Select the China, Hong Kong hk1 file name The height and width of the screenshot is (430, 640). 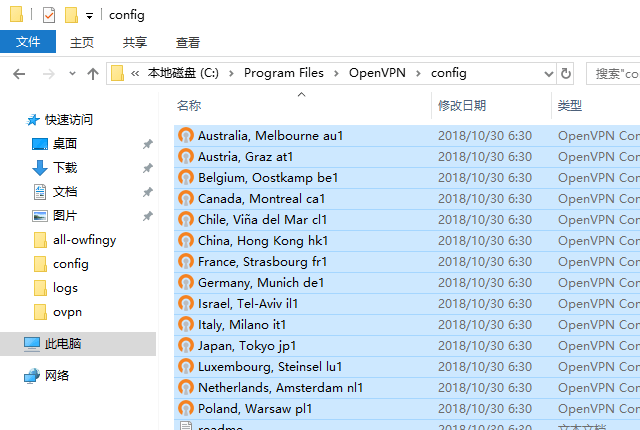[x=263, y=241]
